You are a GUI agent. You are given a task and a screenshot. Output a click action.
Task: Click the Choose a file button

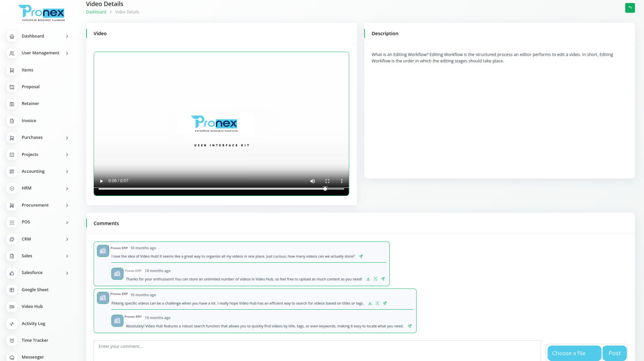pos(574,353)
